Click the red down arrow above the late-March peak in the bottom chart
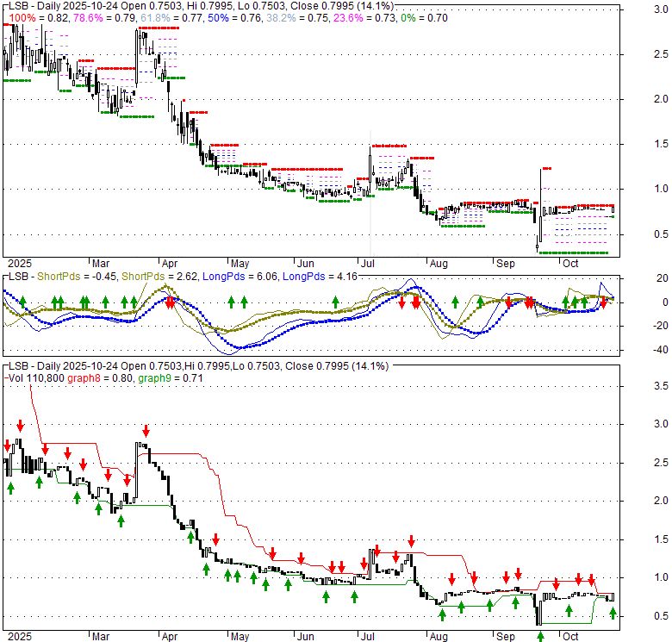 coord(146,430)
